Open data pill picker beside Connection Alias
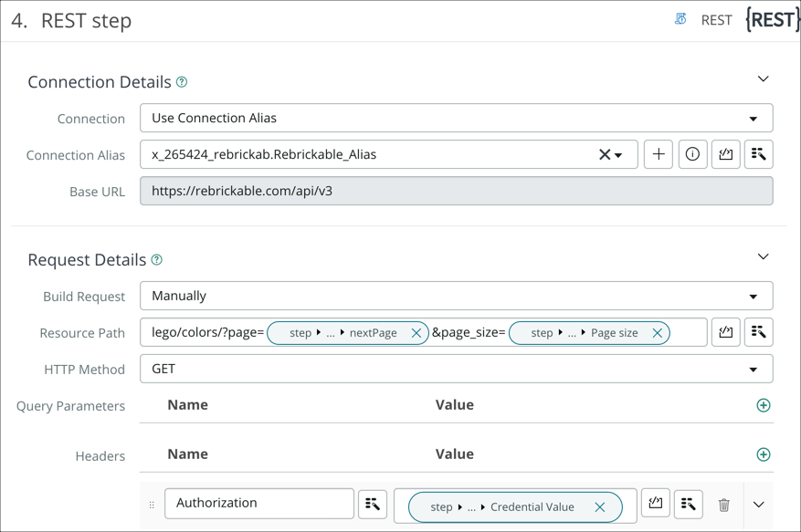This screenshot has height=532, width=801. click(759, 155)
